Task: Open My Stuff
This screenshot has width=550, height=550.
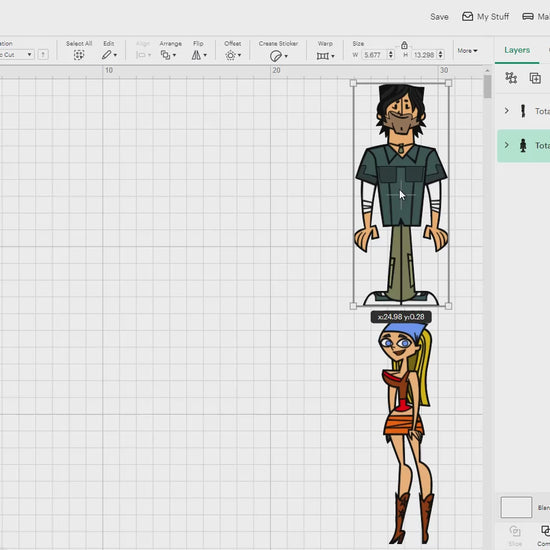Action: pyautogui.click(x=485, y=16)
